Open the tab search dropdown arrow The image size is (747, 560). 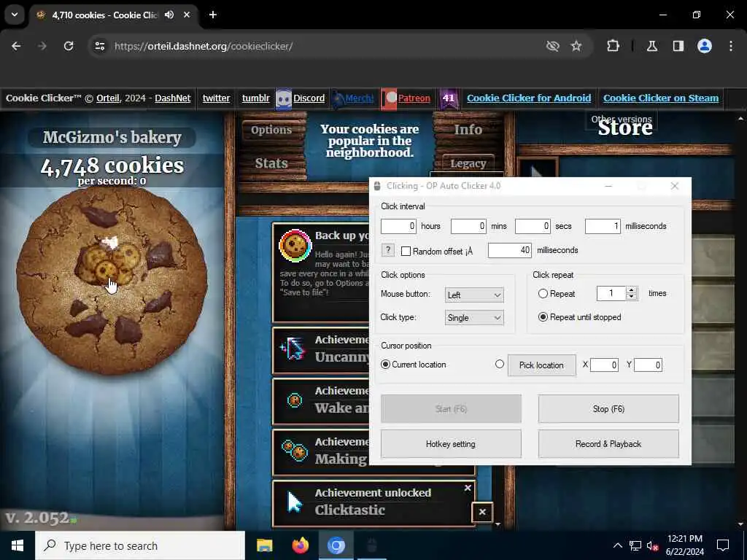(15, 15)
